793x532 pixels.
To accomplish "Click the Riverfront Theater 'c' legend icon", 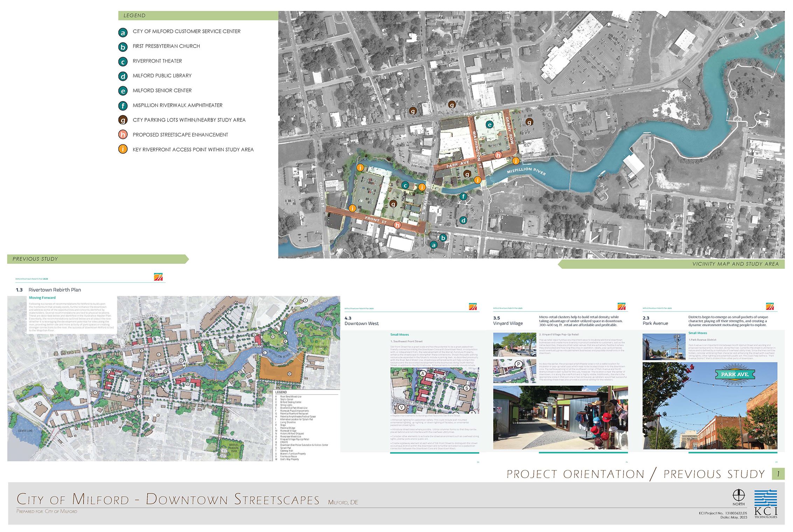I will [123, 62].
